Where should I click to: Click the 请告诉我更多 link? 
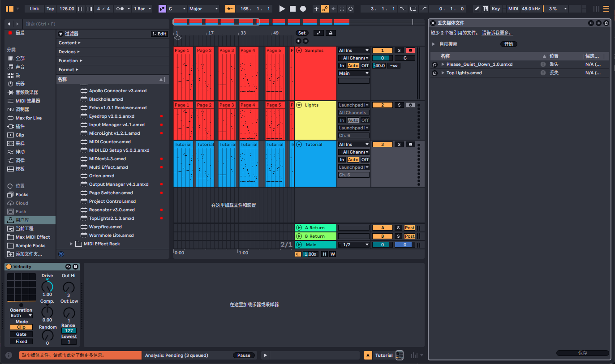coord(497,33)
